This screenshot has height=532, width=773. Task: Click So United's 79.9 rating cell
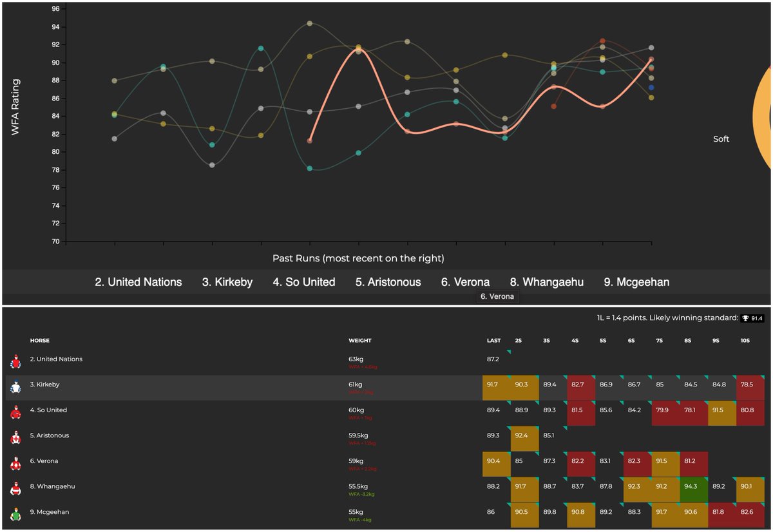[665, 413]
